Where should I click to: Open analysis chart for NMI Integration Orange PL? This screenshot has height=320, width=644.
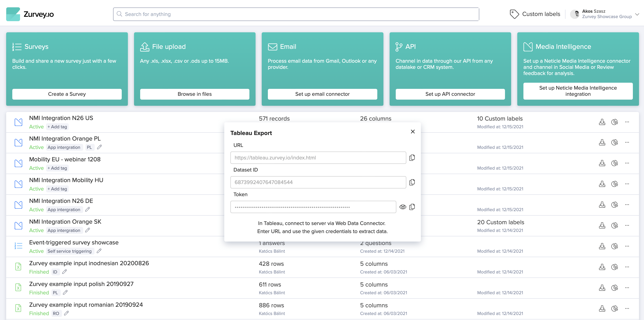coord(614,142)
